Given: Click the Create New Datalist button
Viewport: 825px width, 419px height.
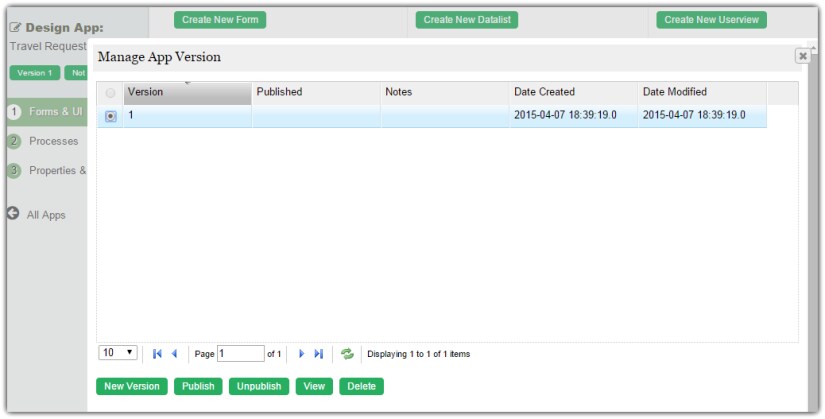Looking at the screenshot, I should [x=467, y=20].
